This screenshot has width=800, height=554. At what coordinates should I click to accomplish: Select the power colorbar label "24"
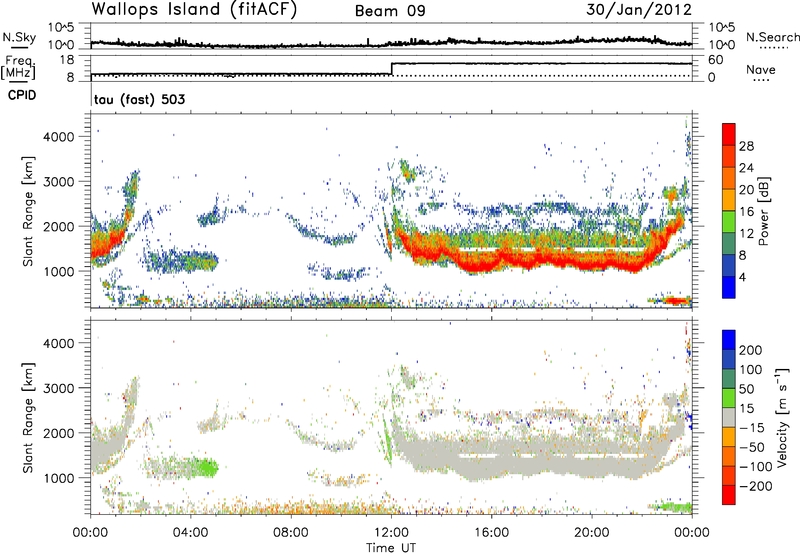(x=746, y=168)
